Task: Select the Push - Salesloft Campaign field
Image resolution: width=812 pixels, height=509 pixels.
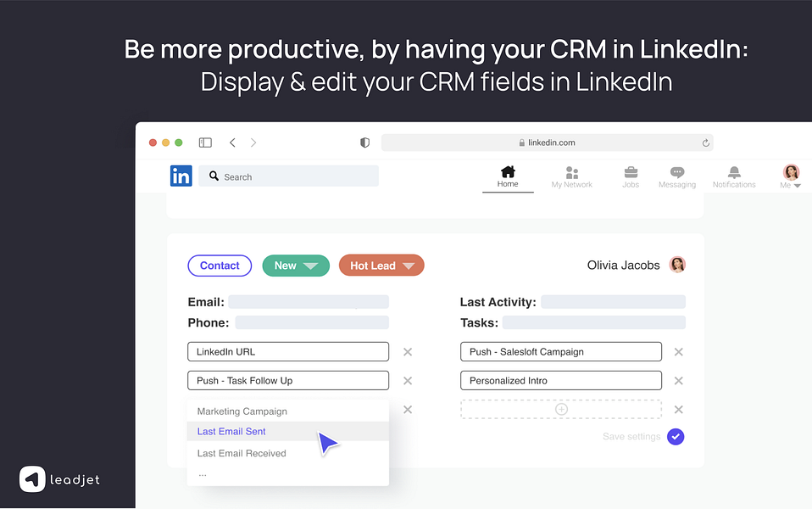Action: (561, 351)
